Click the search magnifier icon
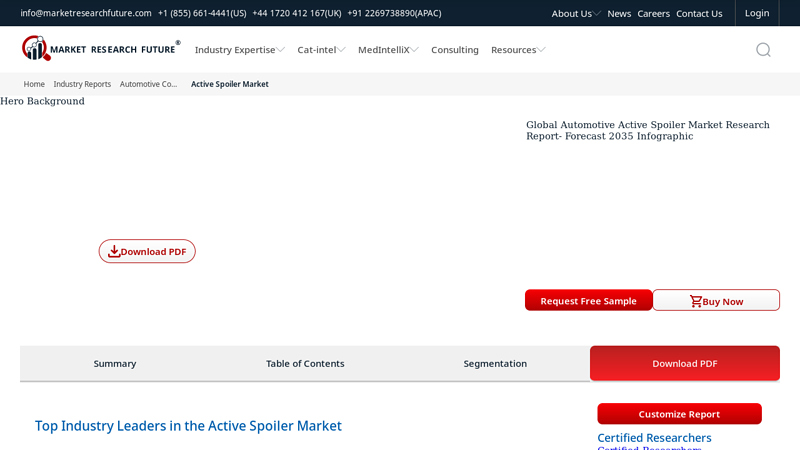Viewport: 800px width, 450px height. tap(763, 50)
